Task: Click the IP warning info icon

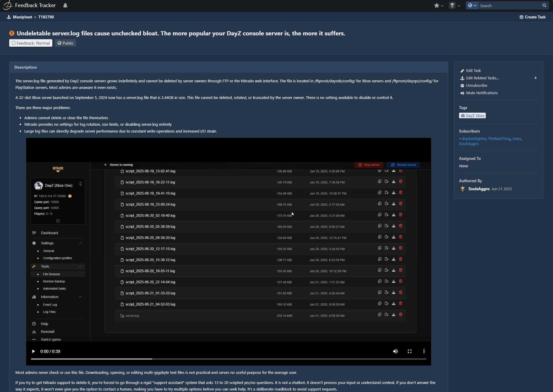Action: tap(70, 196)
